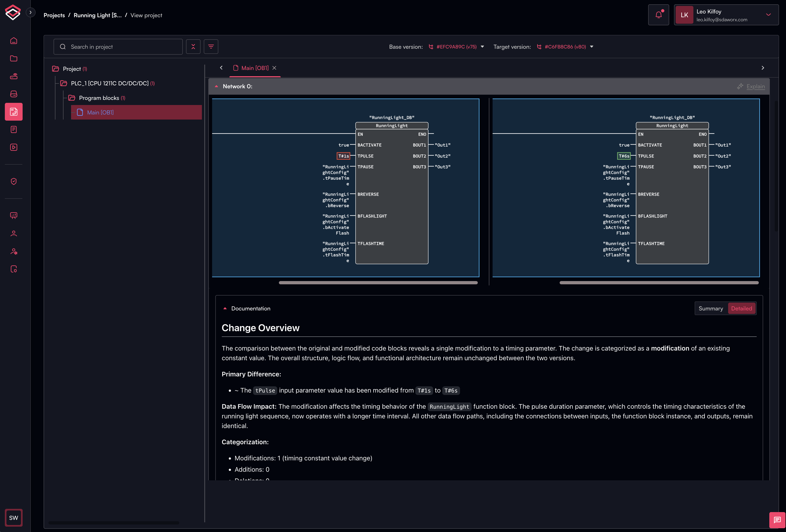Keep Detailed documentation view selected

[741, 308]
